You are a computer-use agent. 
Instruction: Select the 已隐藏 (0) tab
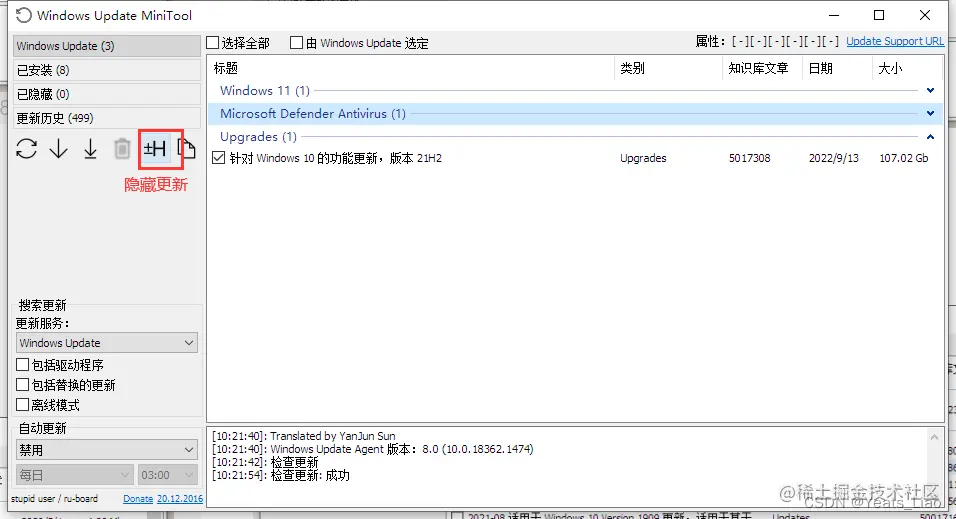107,94
